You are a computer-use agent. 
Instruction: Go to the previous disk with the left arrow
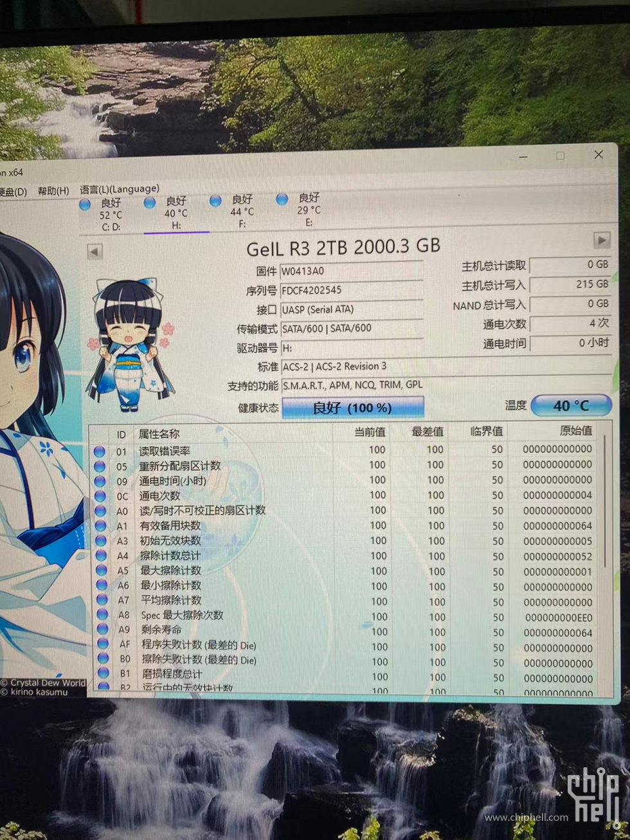click(94, 251)
